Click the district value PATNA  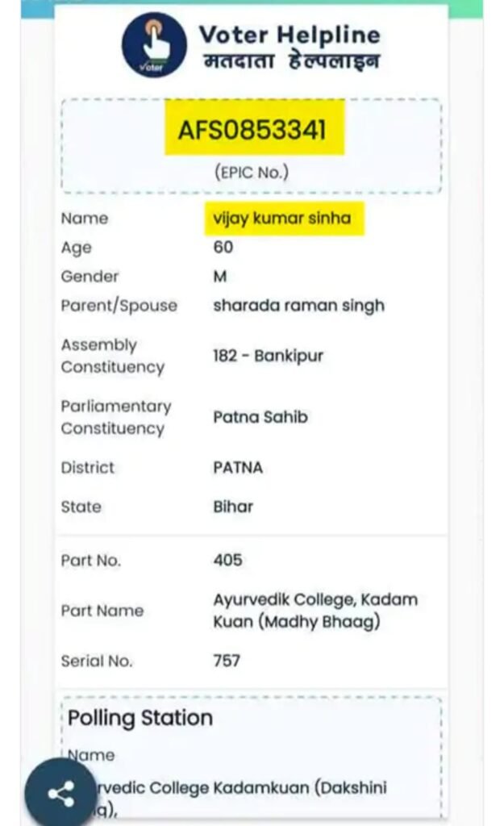(x=238, y=468)
